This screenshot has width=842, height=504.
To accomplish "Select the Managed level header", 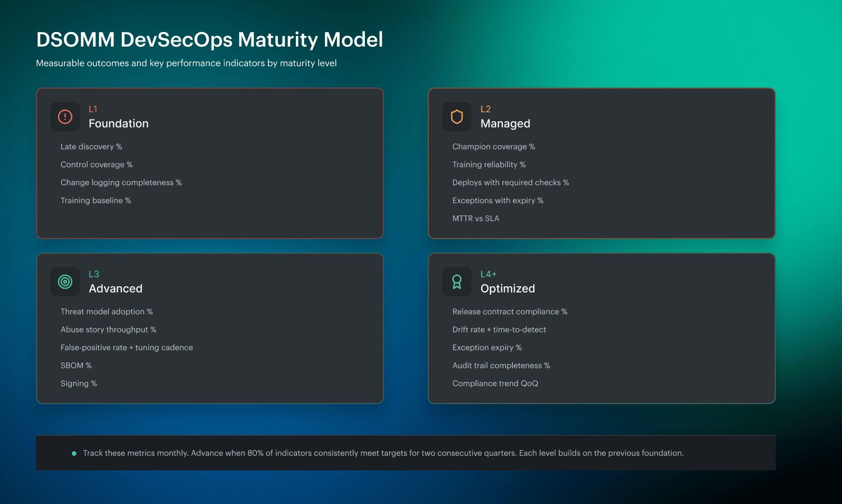I will pos(505,123).
